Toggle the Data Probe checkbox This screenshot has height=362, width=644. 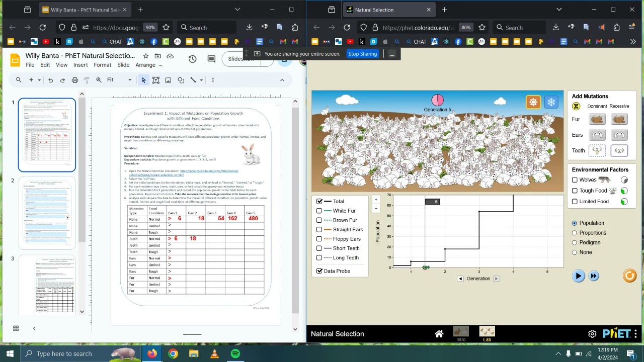[x=319, y=271]
